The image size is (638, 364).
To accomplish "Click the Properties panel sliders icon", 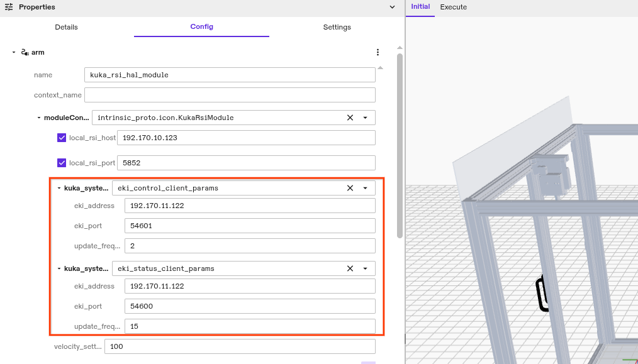I will click(x=9, y=7).
